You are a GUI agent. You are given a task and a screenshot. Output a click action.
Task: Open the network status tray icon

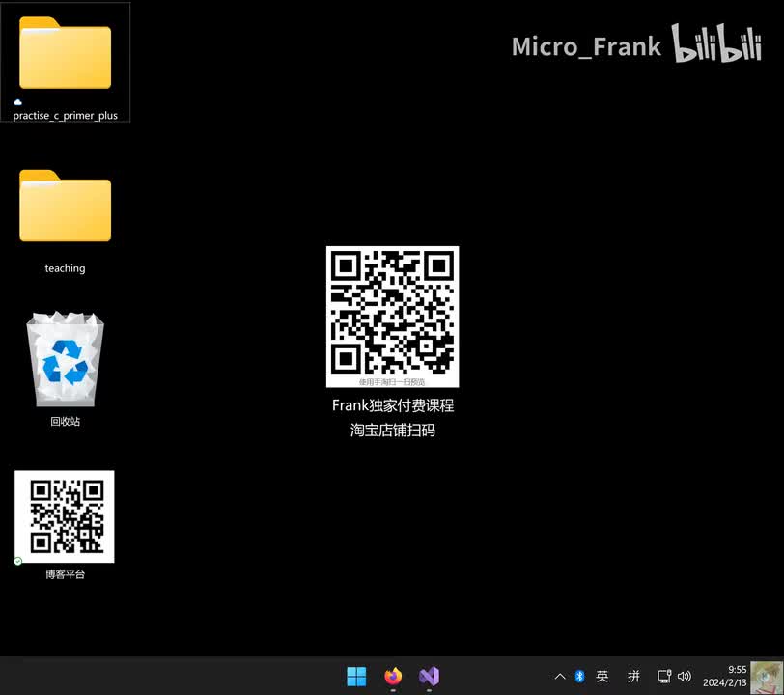(664, 677)
